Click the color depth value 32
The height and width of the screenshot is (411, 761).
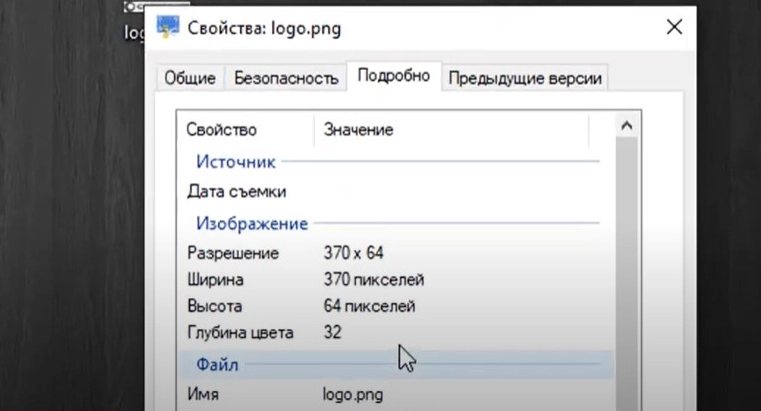coord(332,332)
